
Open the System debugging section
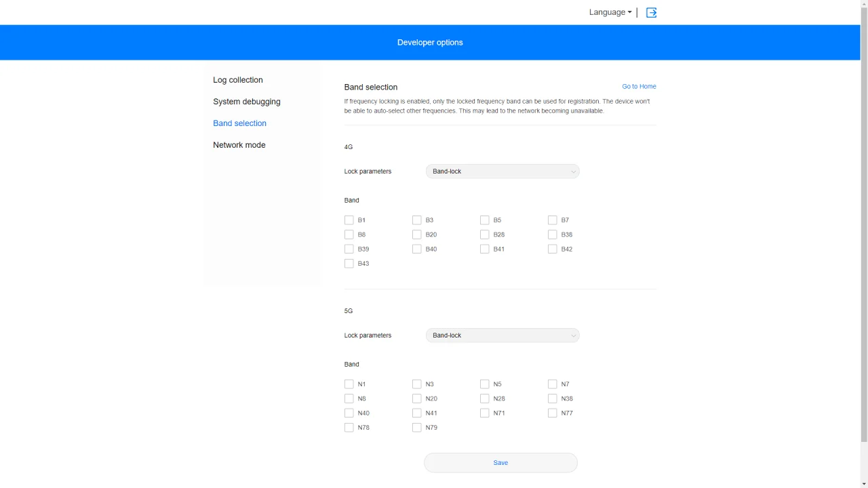click(x=246, y=102)
